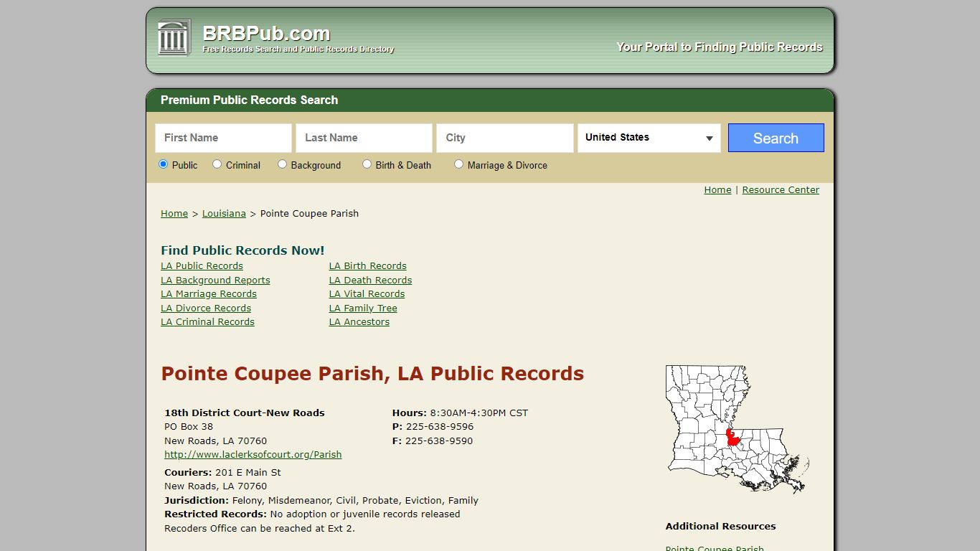Click the Pointe Coupee Parish resource link

tap(715, 548)
